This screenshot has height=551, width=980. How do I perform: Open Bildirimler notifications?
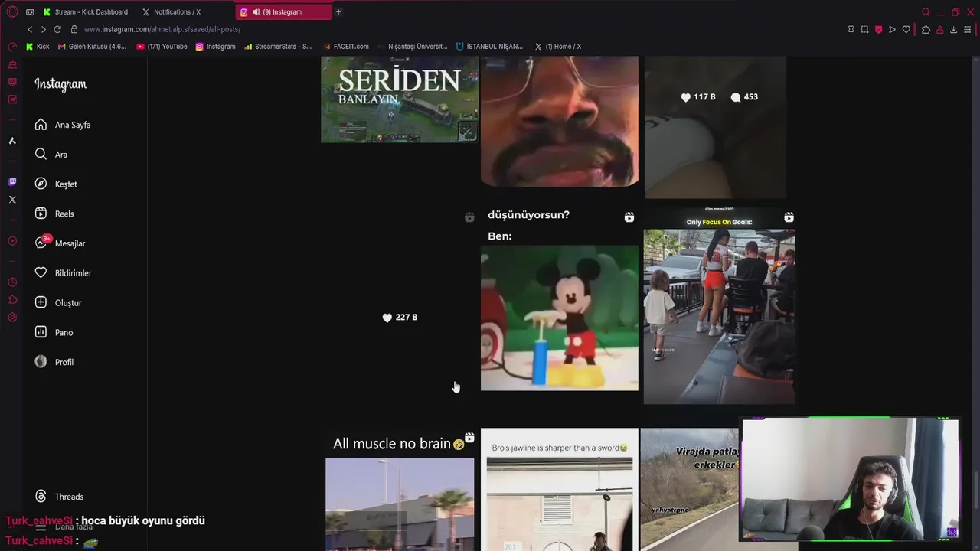[63, 273]
